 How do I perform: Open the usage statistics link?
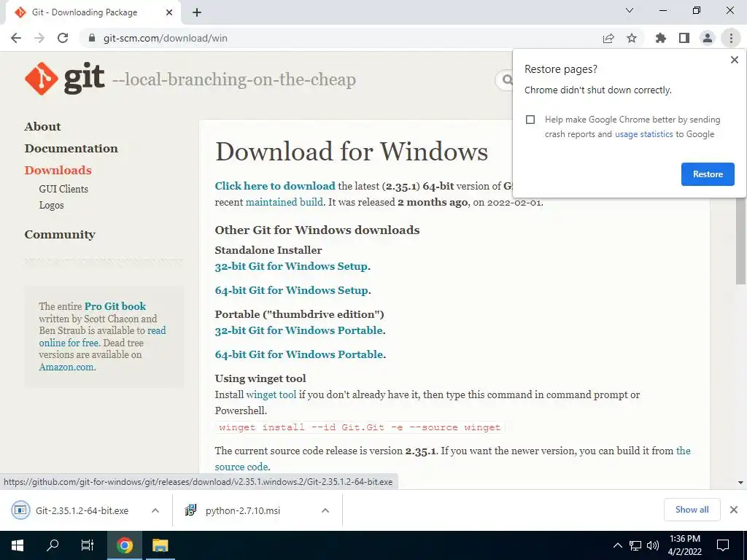[x=643, y=134]
